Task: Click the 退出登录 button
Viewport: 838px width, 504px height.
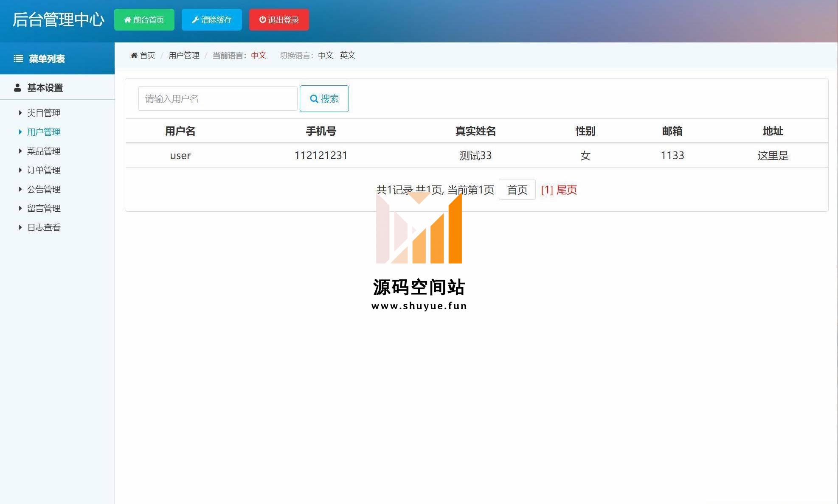Action: tap(279, 20)
